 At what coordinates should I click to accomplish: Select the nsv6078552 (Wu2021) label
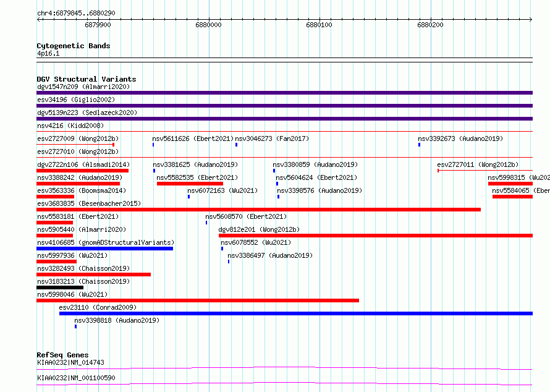point(256,242)
